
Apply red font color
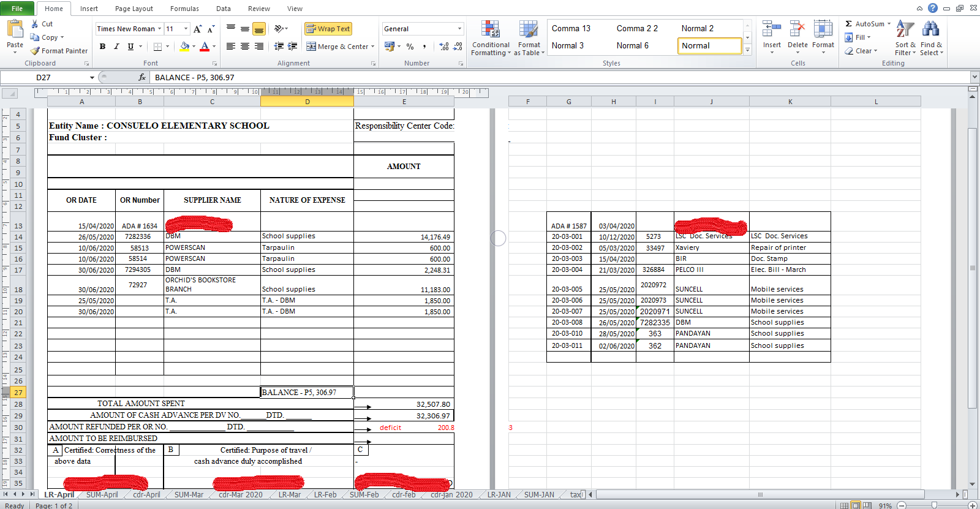pos(205,47)
